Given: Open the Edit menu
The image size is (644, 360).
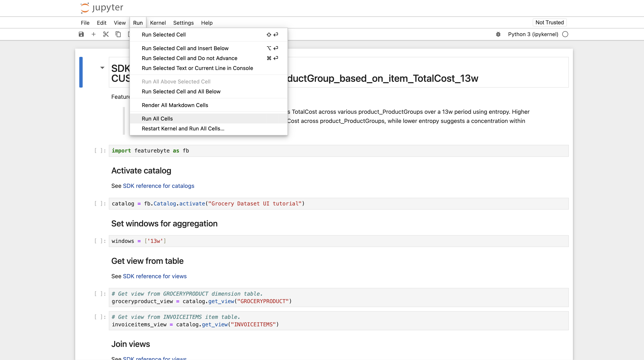Looking at the screenshot, I should tap(102, 23).
